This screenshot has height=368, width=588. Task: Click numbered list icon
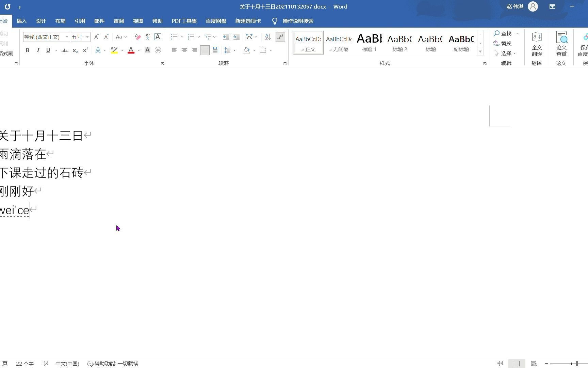tap(191, 37)
